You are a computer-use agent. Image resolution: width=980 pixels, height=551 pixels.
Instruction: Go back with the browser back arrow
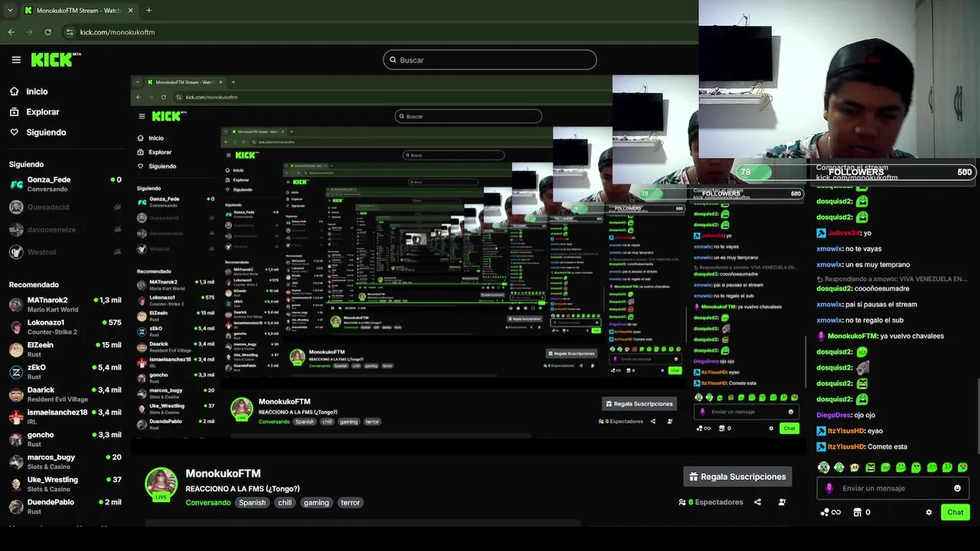(x=11, y=32)
